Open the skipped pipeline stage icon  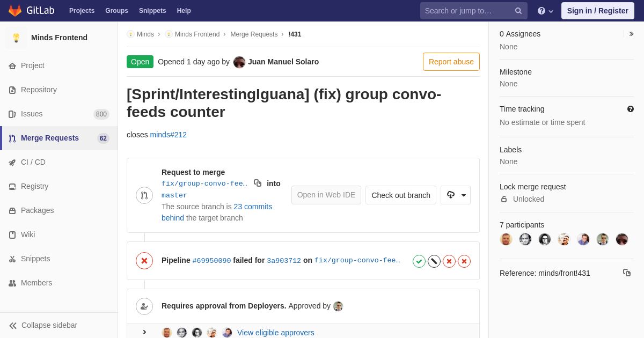point(434,261)
